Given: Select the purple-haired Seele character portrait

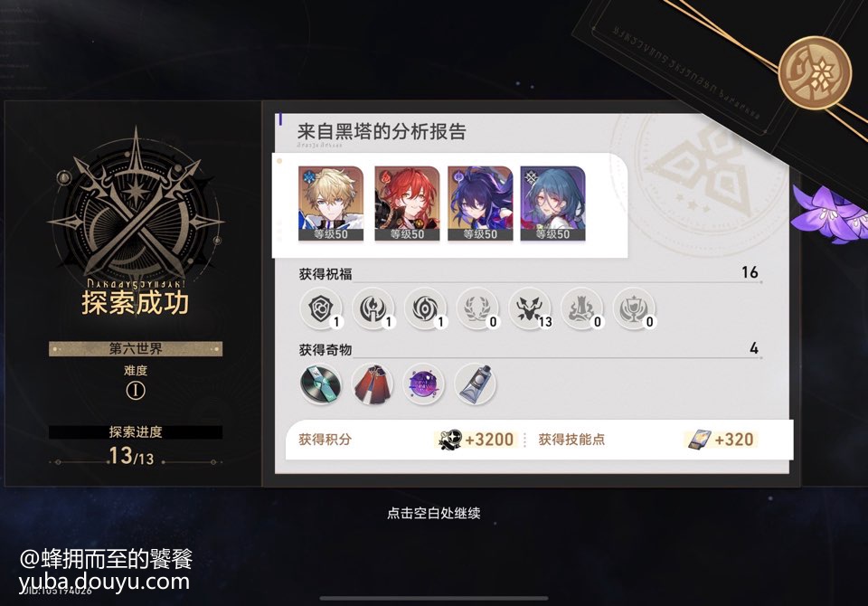Looking at the screenshot, I should tap(480, 204).
